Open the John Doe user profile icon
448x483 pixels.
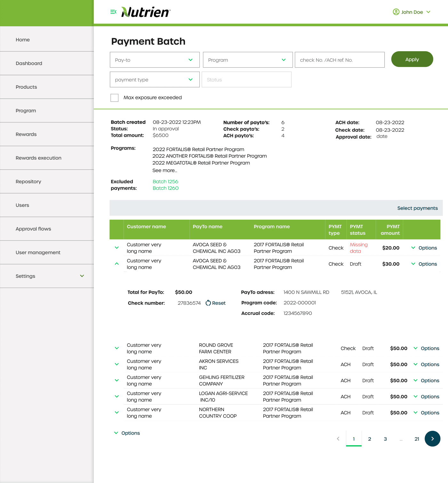[x=396, y=12]
